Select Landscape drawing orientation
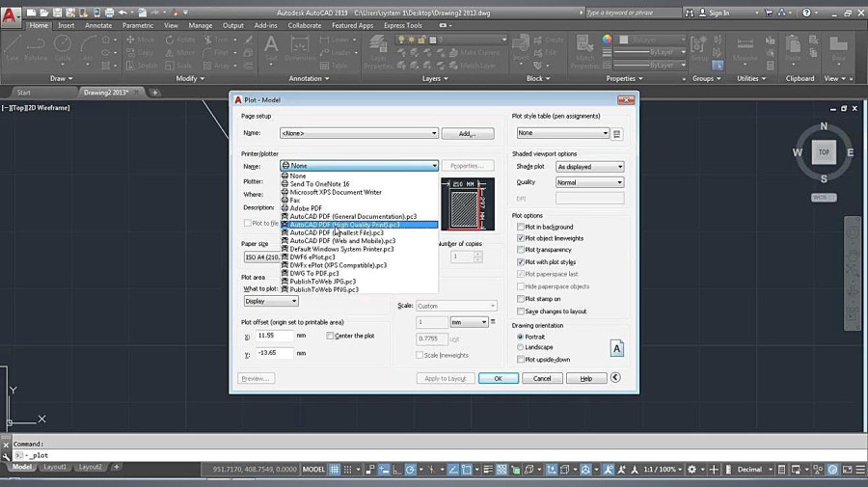 (520, 347)
